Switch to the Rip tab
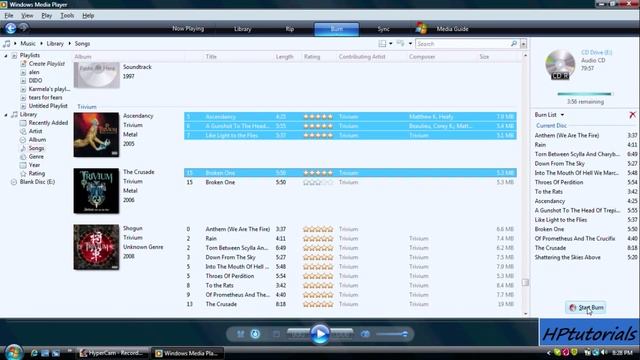640x360 pixels. coord(290,29)
